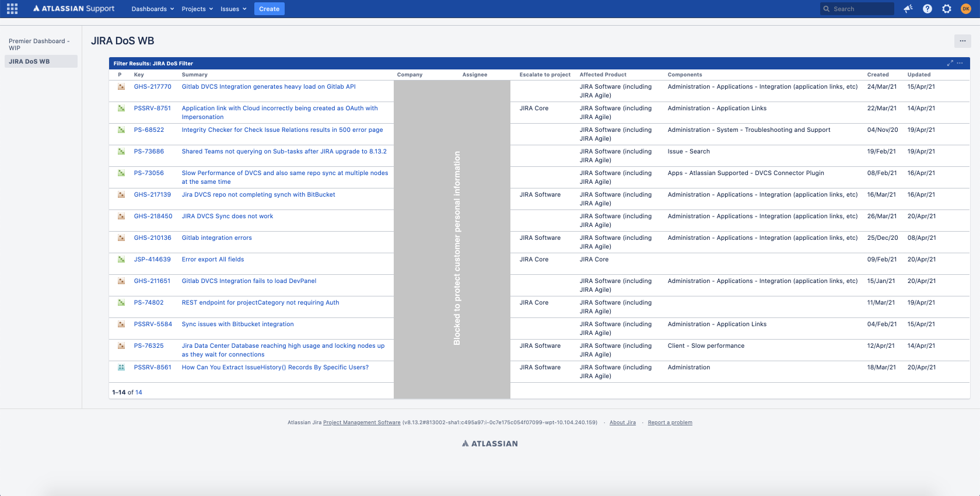Click priority icon for JSP-414639
This screenshot has height=496, width=980.
coord(121,260)
